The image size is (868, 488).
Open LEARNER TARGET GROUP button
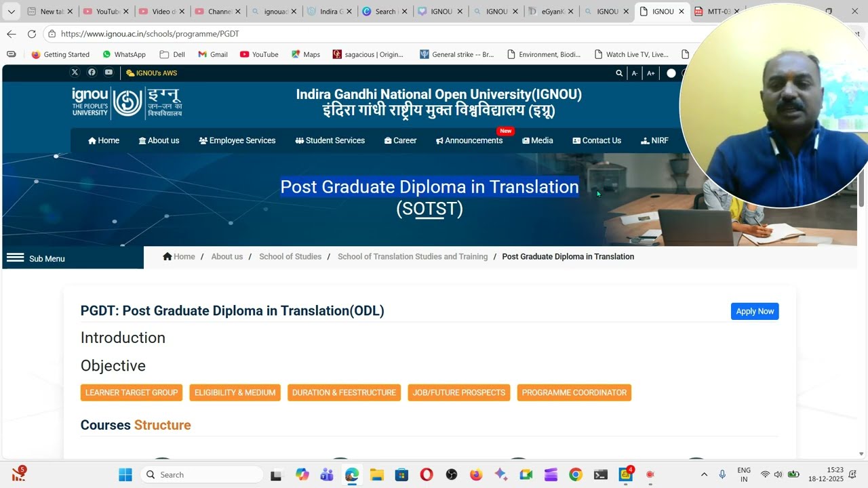(x=132, y=392)
